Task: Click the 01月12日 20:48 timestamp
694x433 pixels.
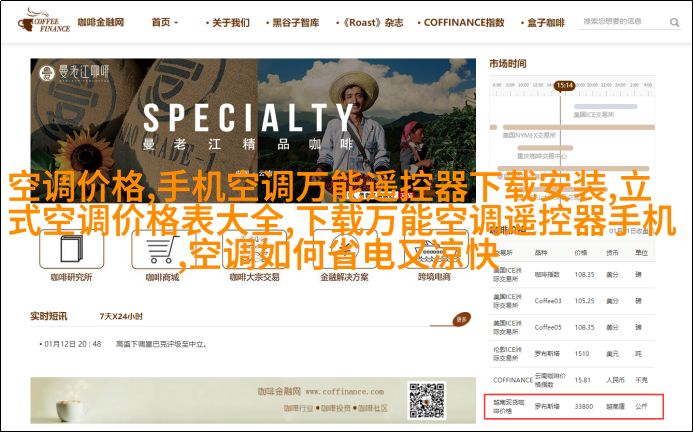Action: (73, 344)
